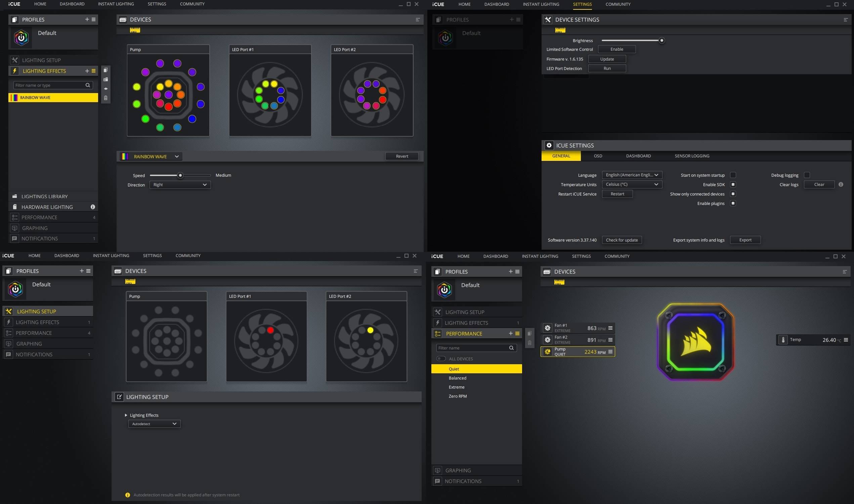The image size is (854, 504).
Task: Switch the All Devices toggle
Action: pos(441,359)
